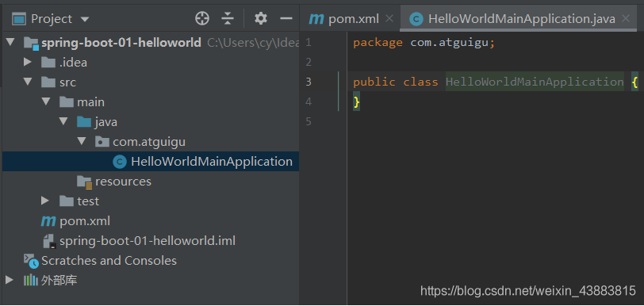Select Scratches and Consoles
Viewport: 644px width, 306px height.
point(109,260)
